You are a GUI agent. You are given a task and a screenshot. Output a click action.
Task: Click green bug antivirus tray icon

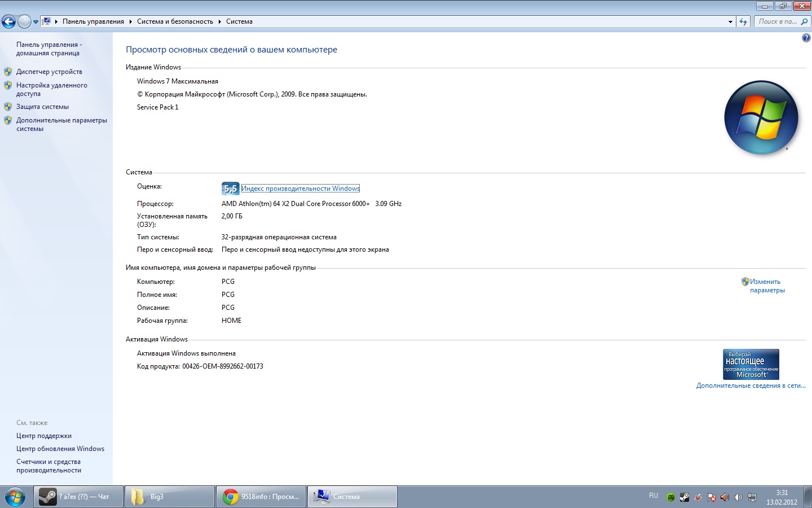click(670, 497)
